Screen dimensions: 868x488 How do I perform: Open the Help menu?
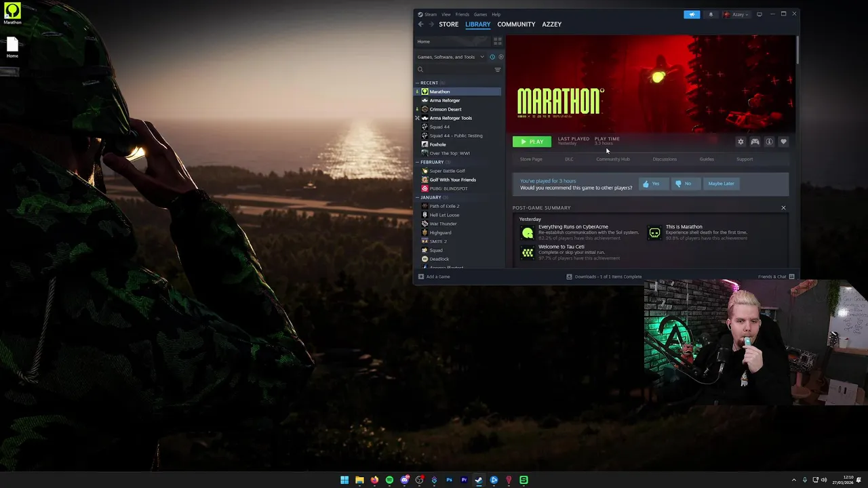coord(496,14)
